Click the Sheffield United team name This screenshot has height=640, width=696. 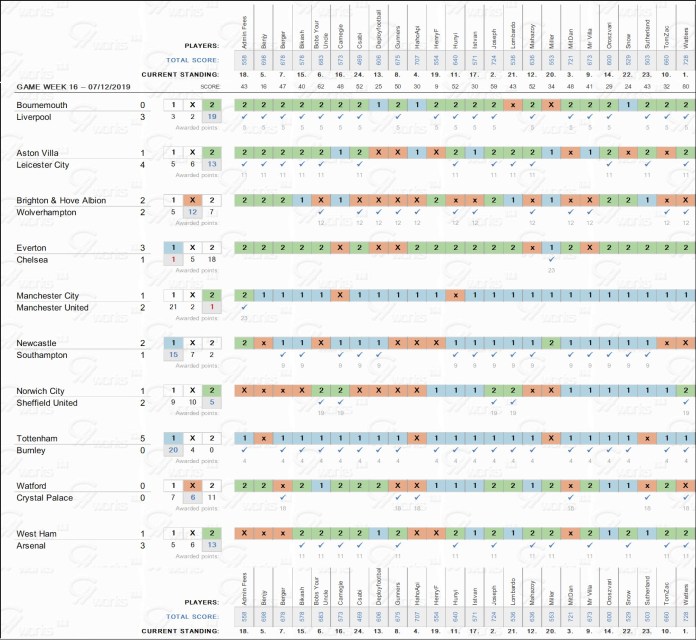(x=51, y=403)
